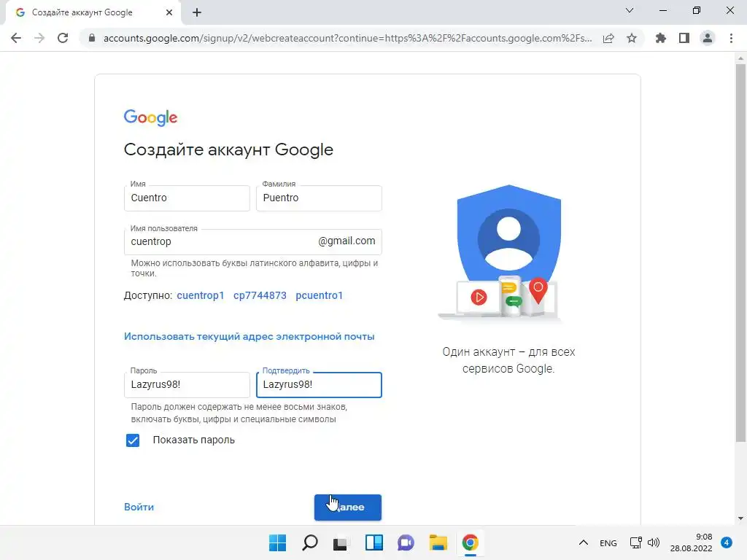Bookmark this page with the star icon
This screenshot has width=747, height=560.
pos(632,38)
